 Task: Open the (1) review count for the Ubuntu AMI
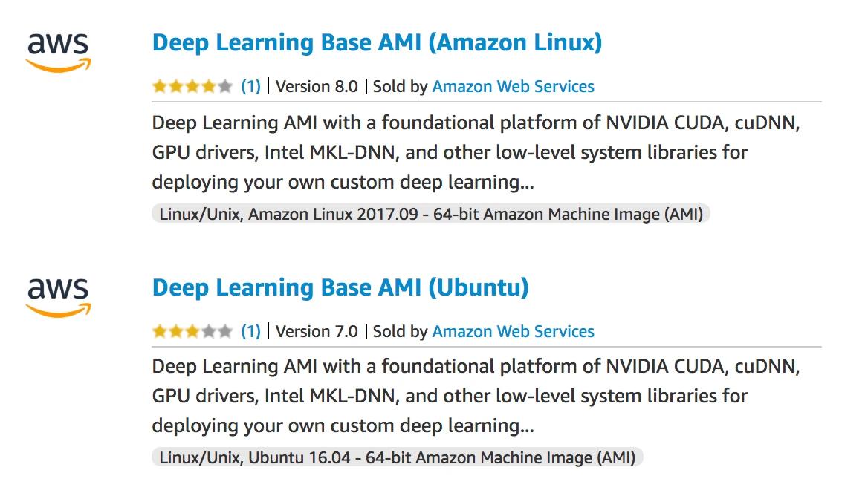(251, 332)
